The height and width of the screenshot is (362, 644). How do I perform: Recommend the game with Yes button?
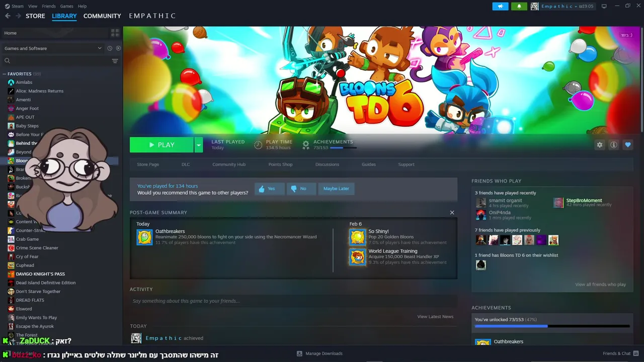[x=269, y=189]
